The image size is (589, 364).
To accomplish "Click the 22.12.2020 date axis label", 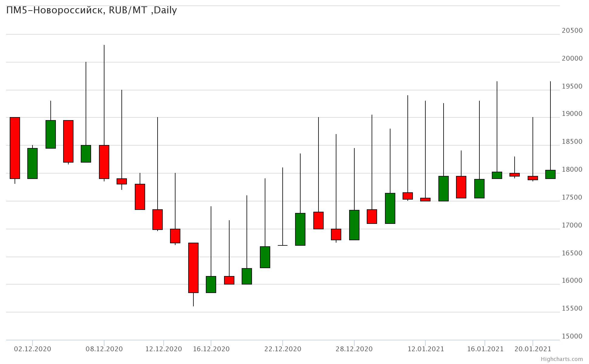I will 283,349.
